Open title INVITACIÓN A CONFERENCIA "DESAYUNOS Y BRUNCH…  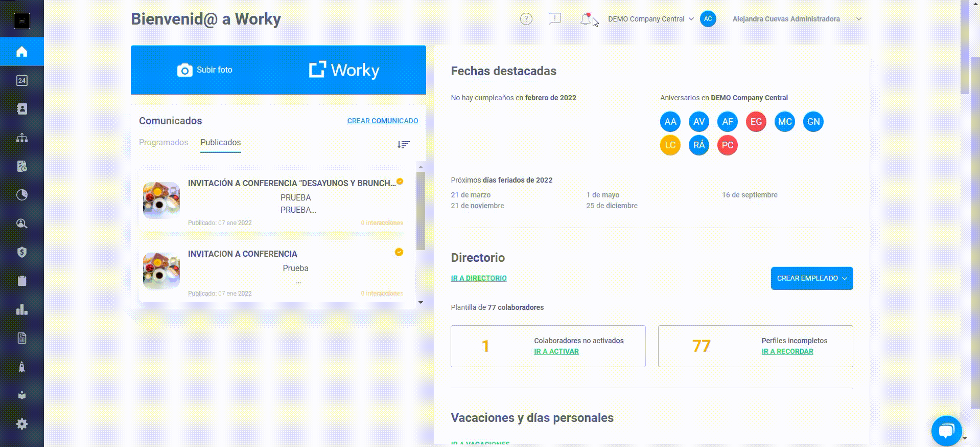coord(292,183)
